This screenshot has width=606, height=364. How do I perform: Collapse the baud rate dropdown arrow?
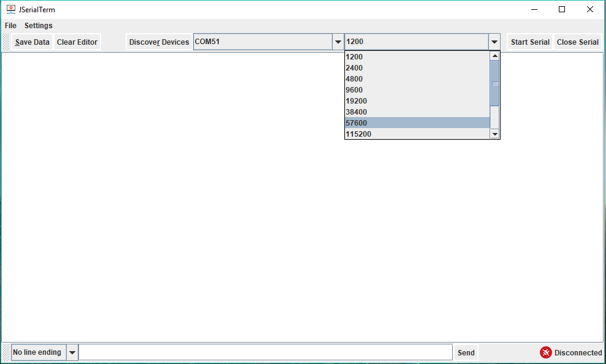[x=494, y=42]
